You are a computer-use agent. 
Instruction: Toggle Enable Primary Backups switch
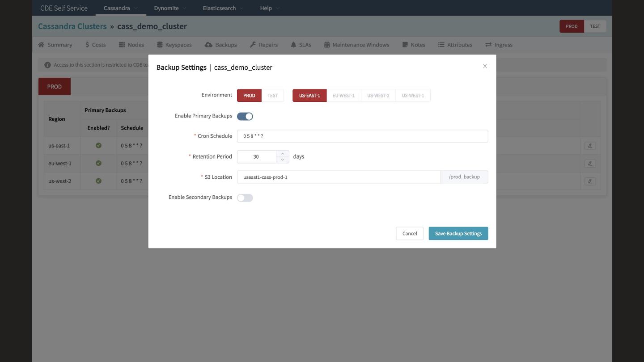click(x=245, y=116)
